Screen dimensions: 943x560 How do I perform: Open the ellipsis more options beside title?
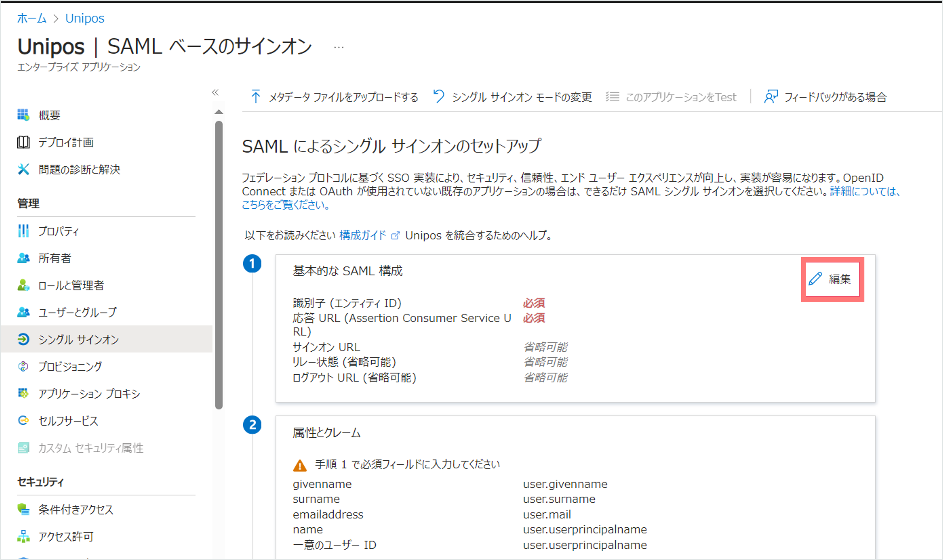tap(339, 47)
